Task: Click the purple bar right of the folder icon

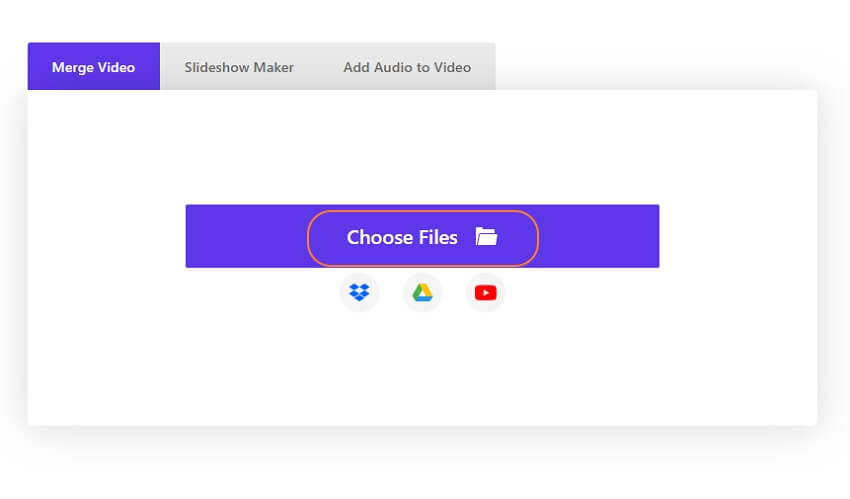Action: 599,236
